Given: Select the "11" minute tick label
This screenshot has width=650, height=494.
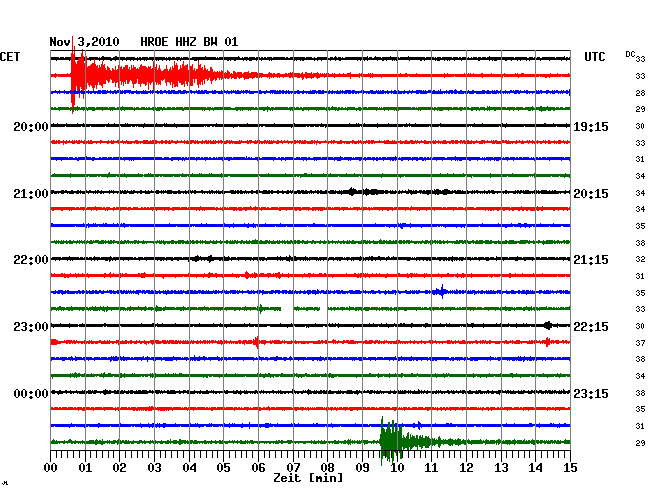Looking at the screenshot, I should coord(432,468).
